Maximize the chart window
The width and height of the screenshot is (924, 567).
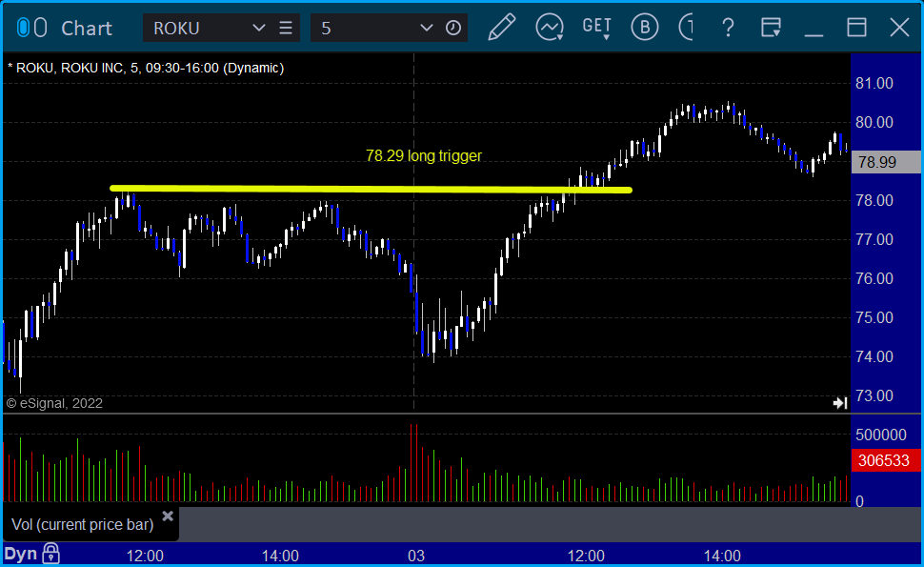coord(856,27)
